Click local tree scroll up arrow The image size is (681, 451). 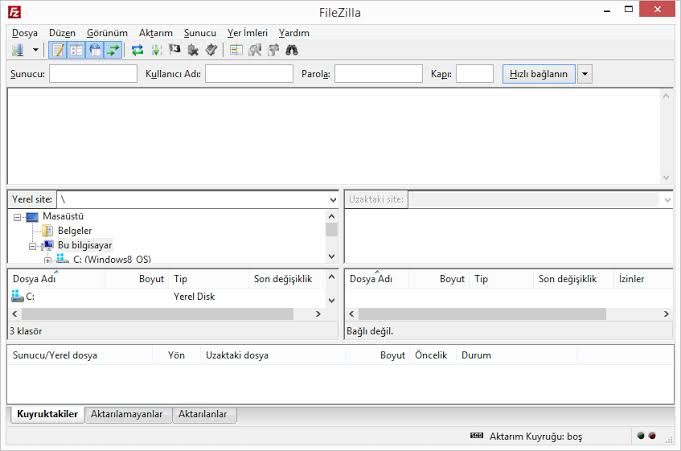(331, 216)
